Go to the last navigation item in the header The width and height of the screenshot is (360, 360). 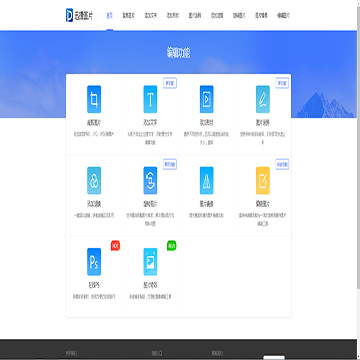pyautogui.click(x=283, y=16)
